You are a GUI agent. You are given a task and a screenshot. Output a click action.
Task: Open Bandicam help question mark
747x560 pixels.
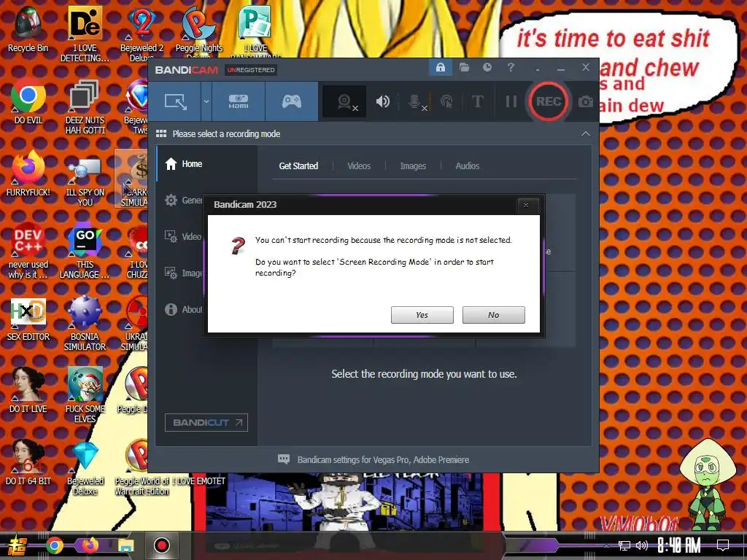point(511,67)
